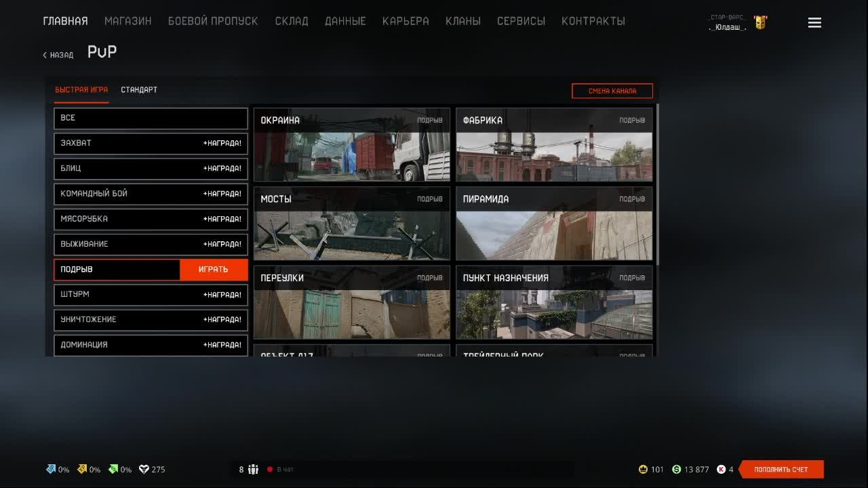Select the Командный бой game mode
Viewport: 868px width, 488px height.
click(151, 194)
